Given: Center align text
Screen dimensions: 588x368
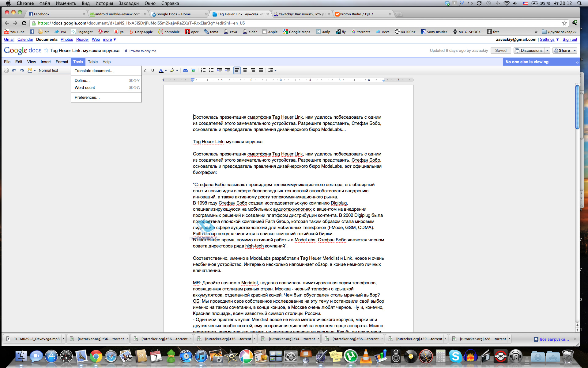Looking at the screenshot, I should pos(245,70).
